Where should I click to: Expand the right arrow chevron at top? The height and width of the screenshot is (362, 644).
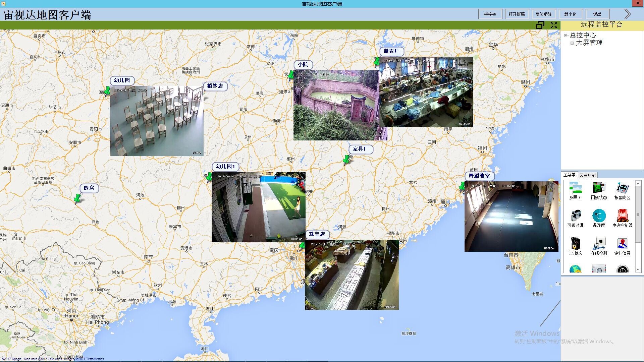(x=627, y=14)
